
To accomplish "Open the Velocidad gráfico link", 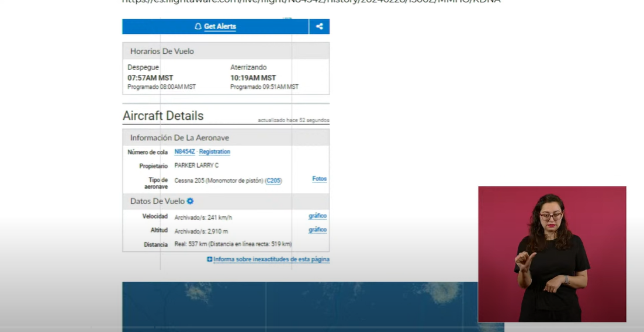I will [317, 216].
